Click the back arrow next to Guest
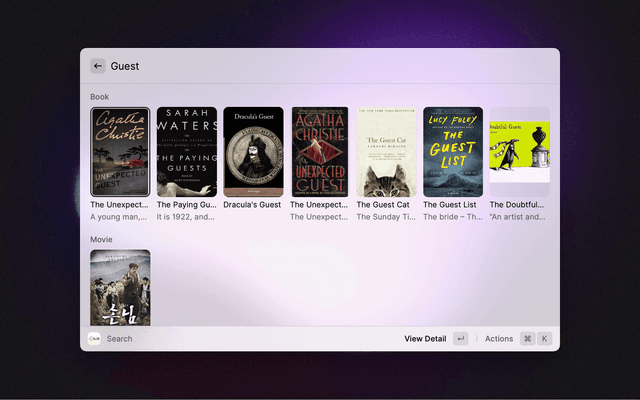Screen dimensions: 640x400 98,66
